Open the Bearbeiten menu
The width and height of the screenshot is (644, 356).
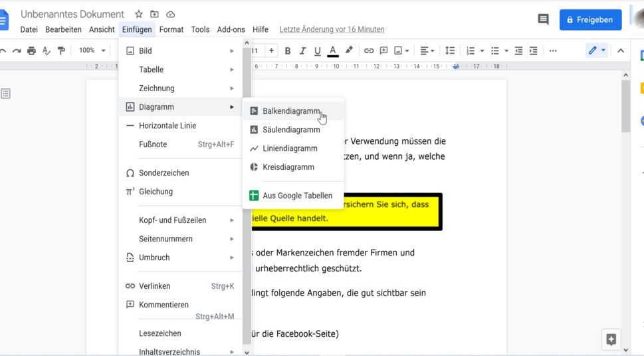point(63,29)
